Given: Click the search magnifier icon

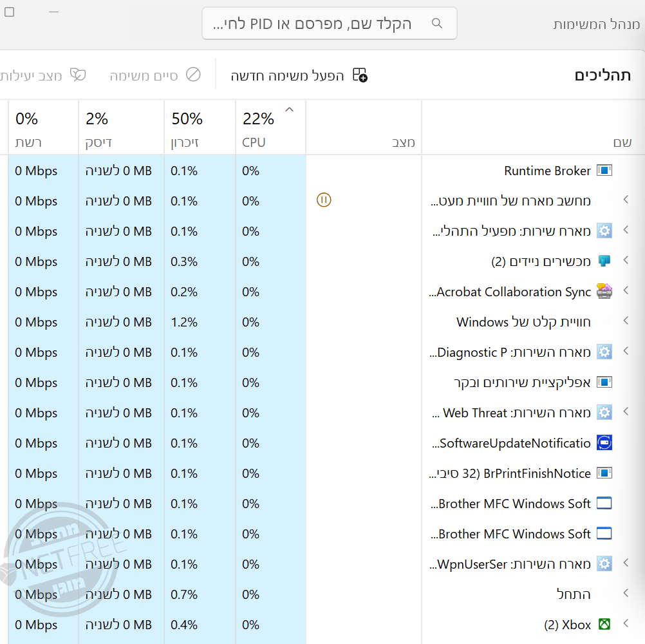Looking at the screenshot, I should click(437, 23).
